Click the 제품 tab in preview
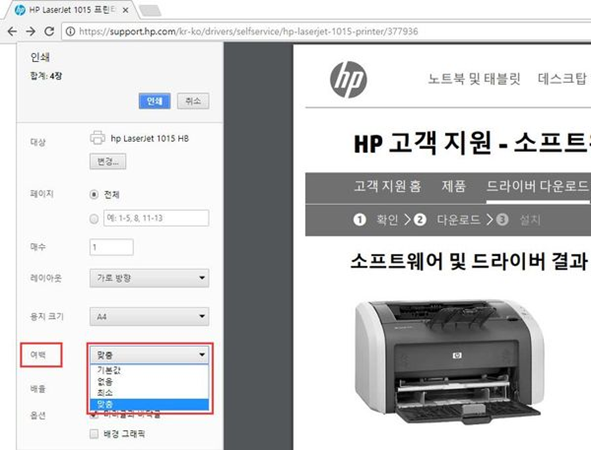 pyautogui.click(x=454, y=186)
